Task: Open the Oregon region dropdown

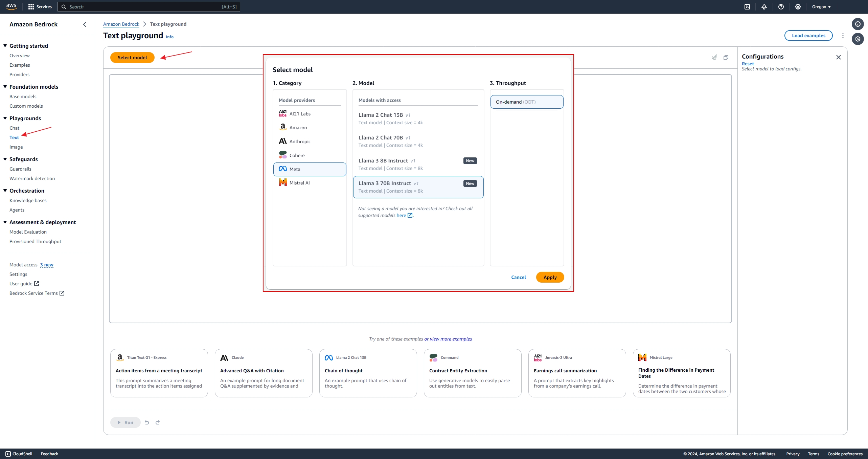Action: pyautogui.click(x=821, y=7)
